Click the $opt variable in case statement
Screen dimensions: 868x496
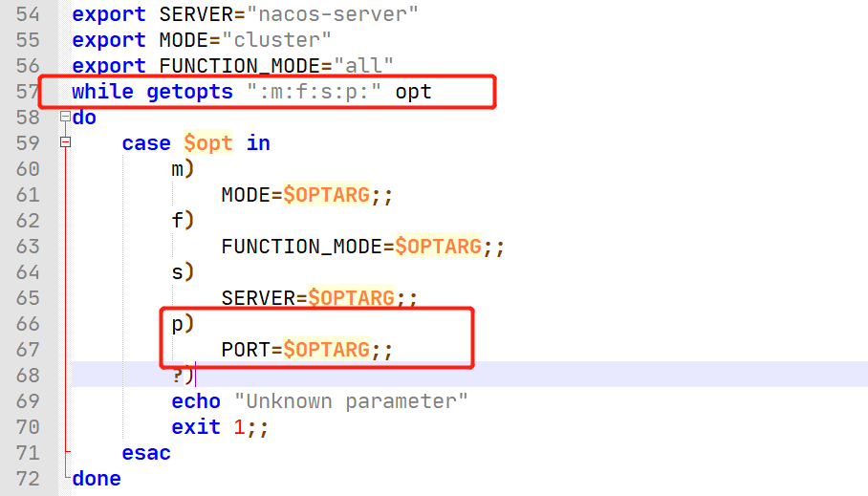click(207, 143)
